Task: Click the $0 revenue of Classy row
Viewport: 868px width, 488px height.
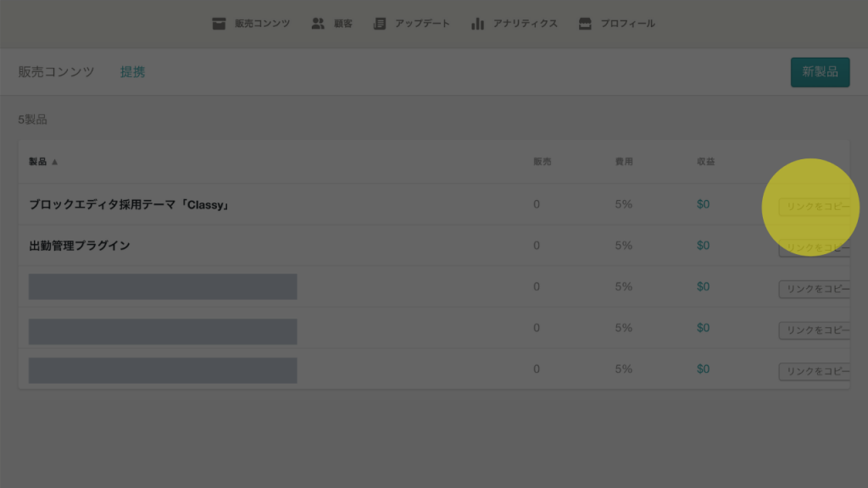Action: point(703,204)
